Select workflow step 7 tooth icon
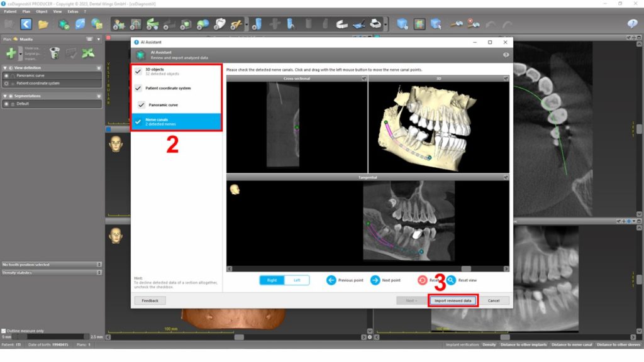The height and width of the screenshot is (362, 644). (219, 25)
